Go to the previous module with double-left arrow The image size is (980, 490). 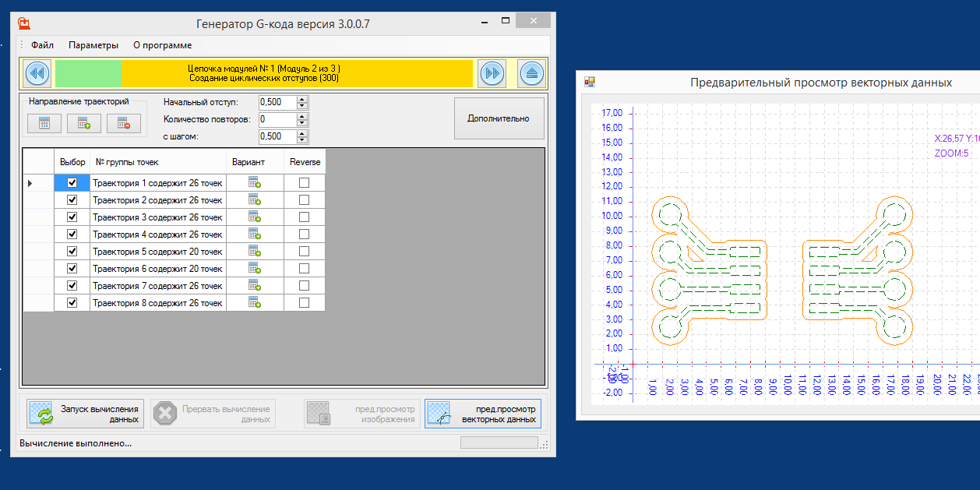(37, 74)
